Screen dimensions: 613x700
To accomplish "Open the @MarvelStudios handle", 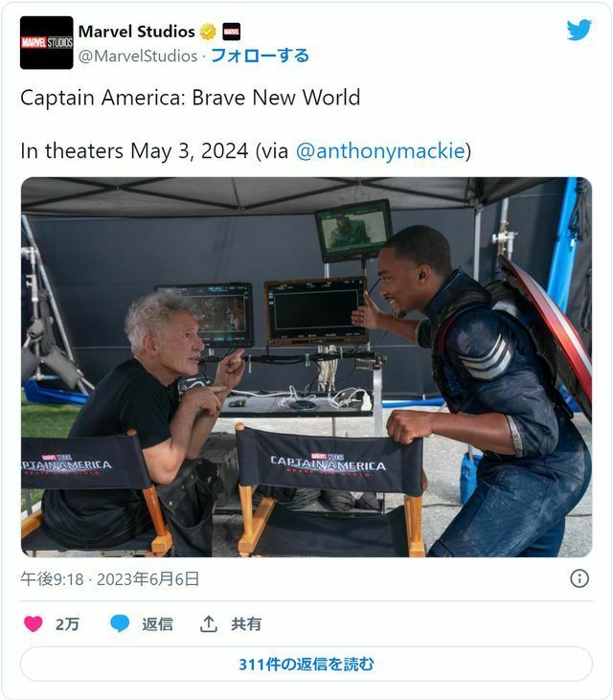I will [x=138, y=56].
